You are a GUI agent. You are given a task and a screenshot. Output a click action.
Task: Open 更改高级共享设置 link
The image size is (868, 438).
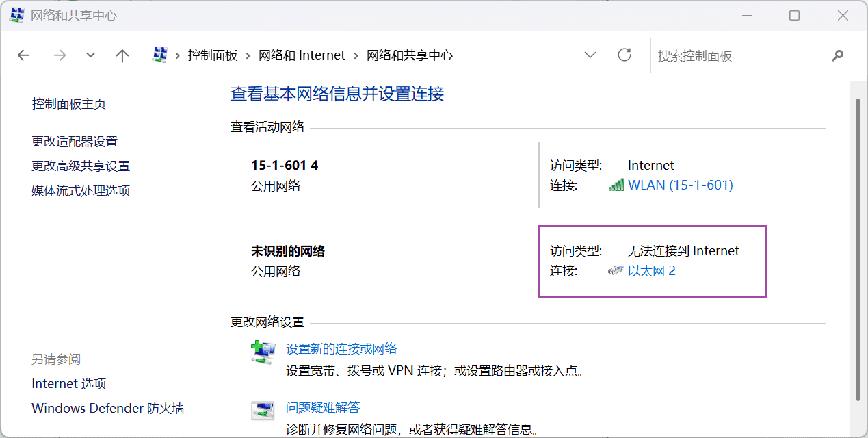(x=81, y=166)
